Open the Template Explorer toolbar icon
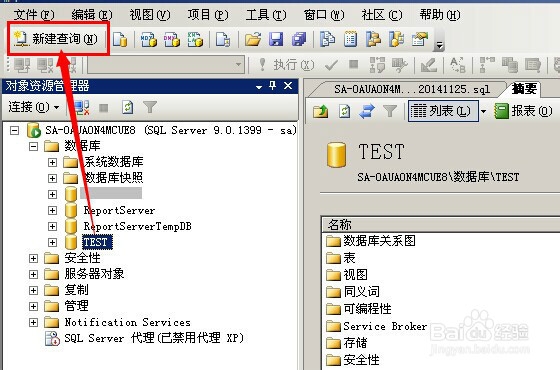The image size is (560, 370). (397, 39)
